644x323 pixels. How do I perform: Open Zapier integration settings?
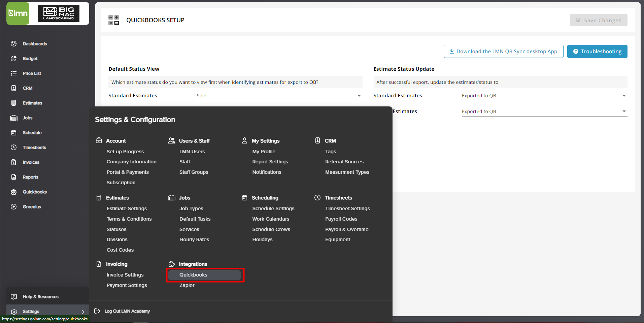pos(187,285)
